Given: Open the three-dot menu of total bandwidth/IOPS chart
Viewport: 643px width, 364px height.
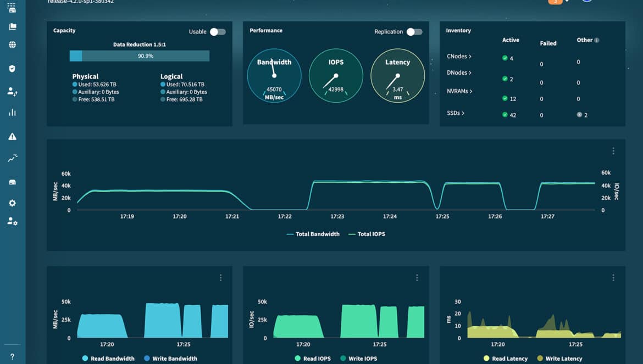Looking at the screenshot, I should tap(613, 151).
